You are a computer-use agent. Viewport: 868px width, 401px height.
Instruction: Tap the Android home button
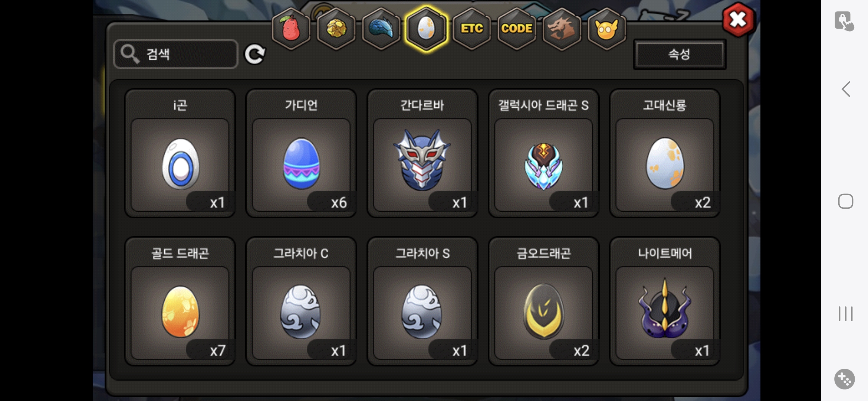tap(846, 201)
